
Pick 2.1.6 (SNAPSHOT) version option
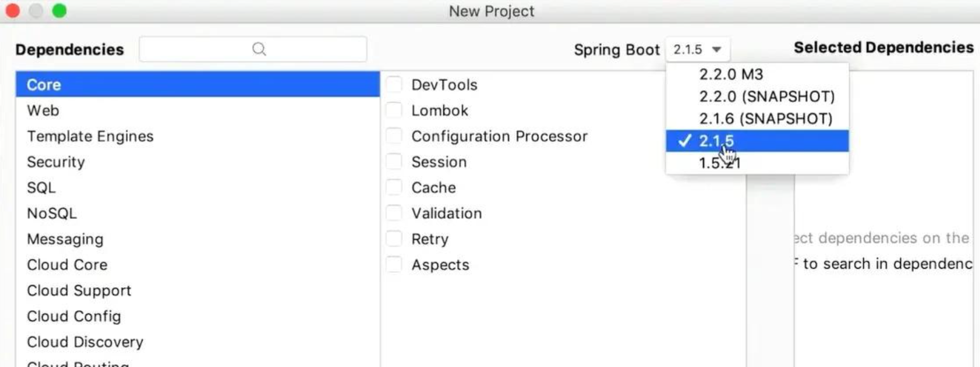coord(766,119)
